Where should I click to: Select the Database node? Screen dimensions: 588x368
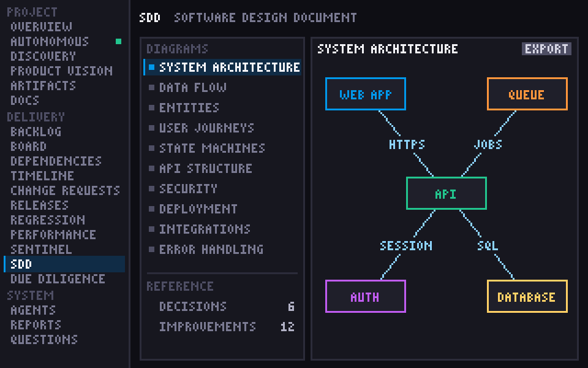coord(527,296)
